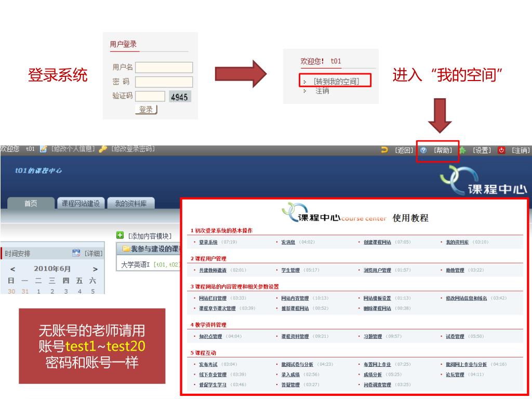Screen dimensions: 532x399
Task: Click 注销 under the welcome box
Action: (322, 90)
